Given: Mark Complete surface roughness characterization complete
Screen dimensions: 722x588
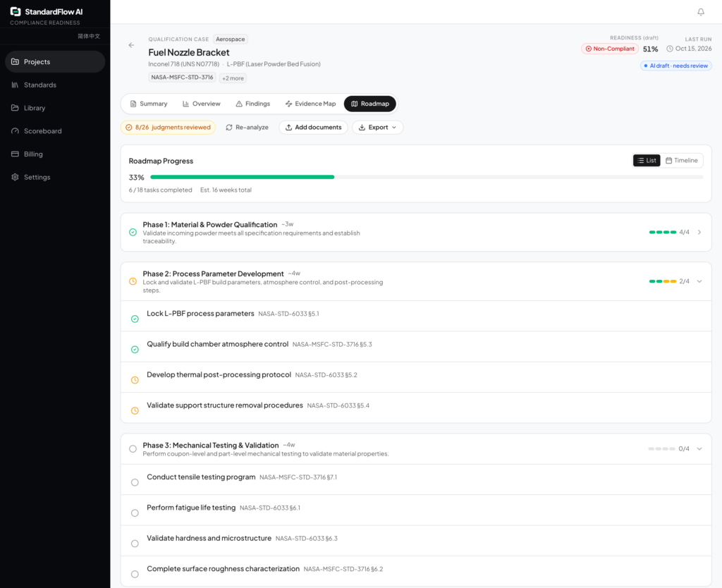Looking at the screenshot, I should pos(135,574).
